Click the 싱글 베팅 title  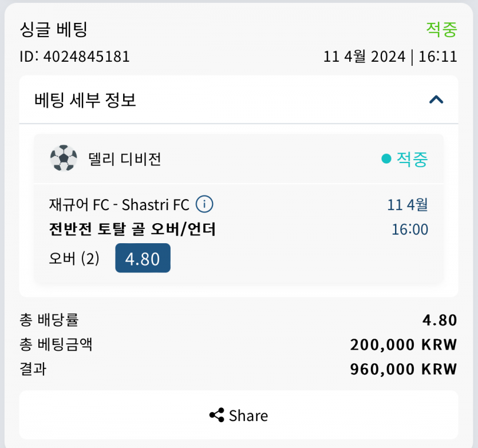[53, 29]
